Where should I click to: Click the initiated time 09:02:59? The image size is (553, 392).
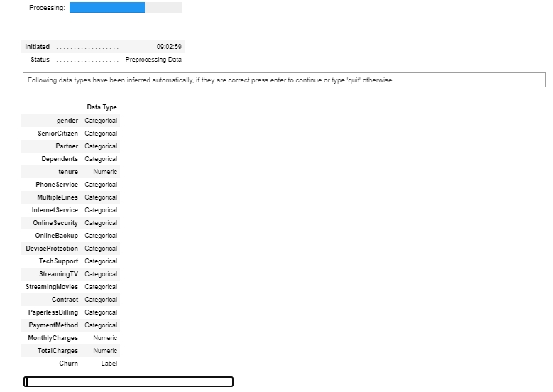point(169,47)
